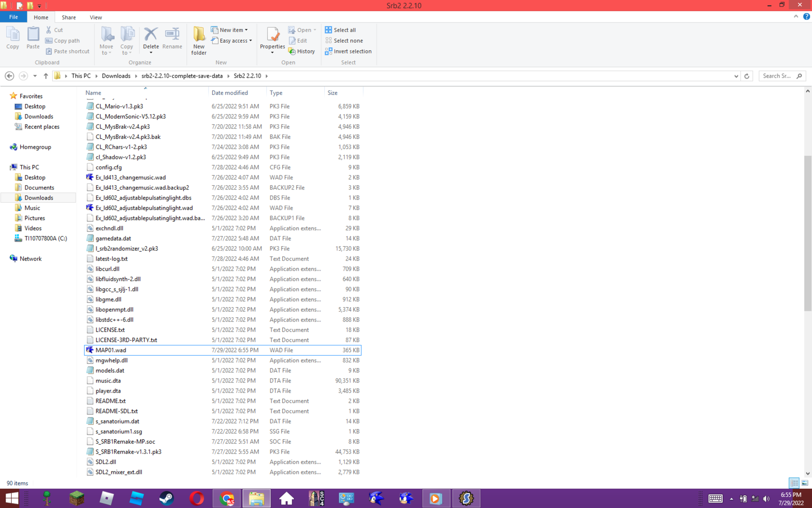Minimize the ribbon with the chevron
Screen dimensions: 812x508
point(796,17)
